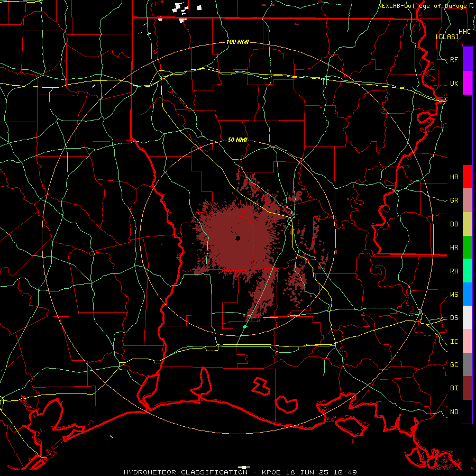Click the GR legend label text
Viewport: 476px width, 476px height.
pyautogui.click(x=454, y=200)
